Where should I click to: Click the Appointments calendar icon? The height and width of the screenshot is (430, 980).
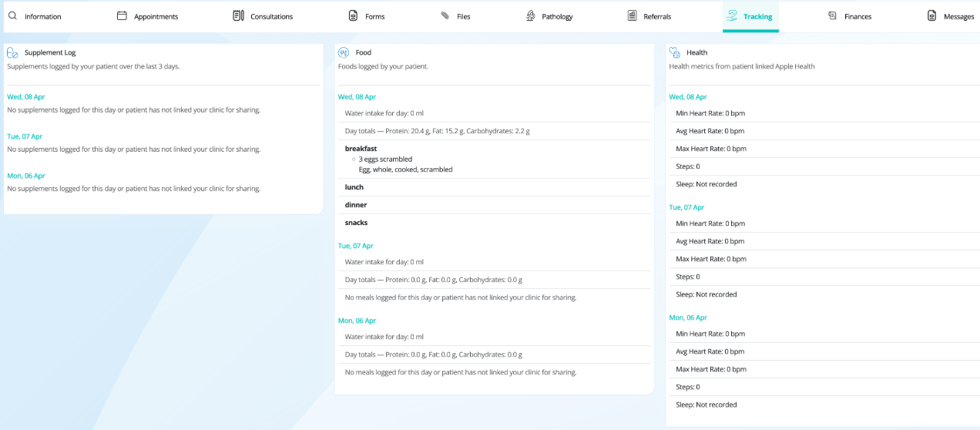coord(122,15)
